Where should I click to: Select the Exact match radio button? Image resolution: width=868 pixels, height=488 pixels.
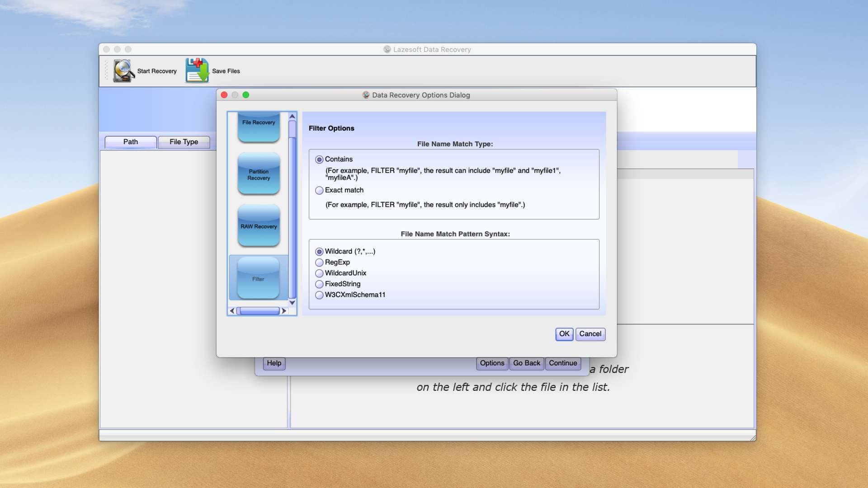319,190
